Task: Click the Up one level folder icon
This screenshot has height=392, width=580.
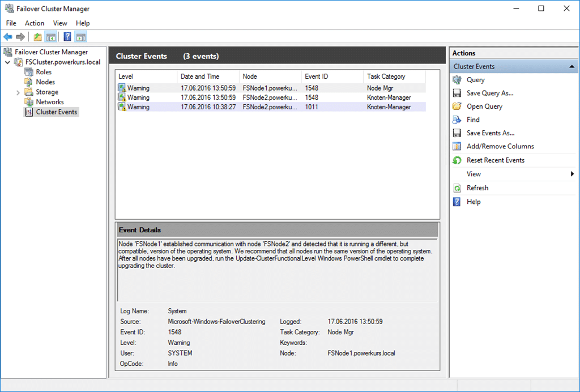Action: tap(37, 37)
